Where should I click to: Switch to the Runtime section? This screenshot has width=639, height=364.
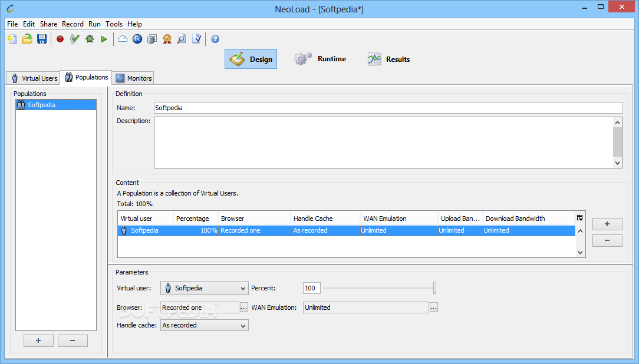point(320,59)
